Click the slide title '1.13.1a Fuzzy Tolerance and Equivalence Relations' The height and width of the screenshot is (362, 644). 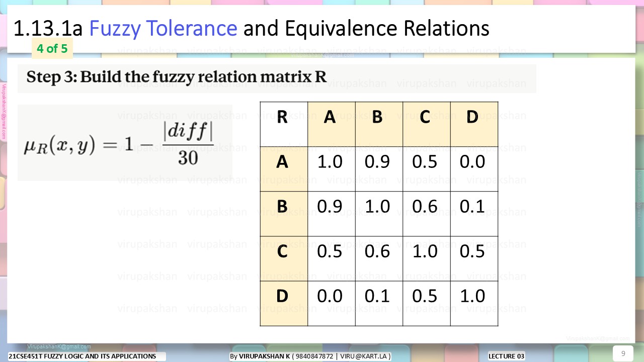tap(251, 29)
